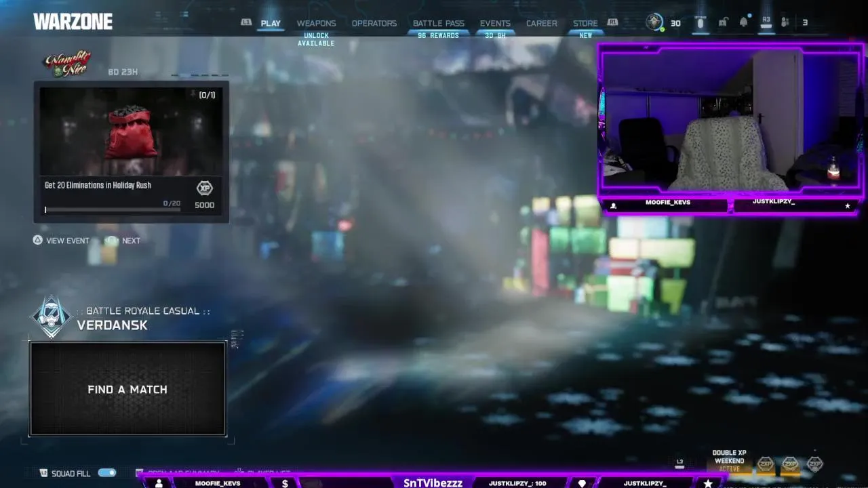The height and width of the screenshot is (488, 868).
Task: Click the follower person icon in bottom bar
Action: click(159, 483)
